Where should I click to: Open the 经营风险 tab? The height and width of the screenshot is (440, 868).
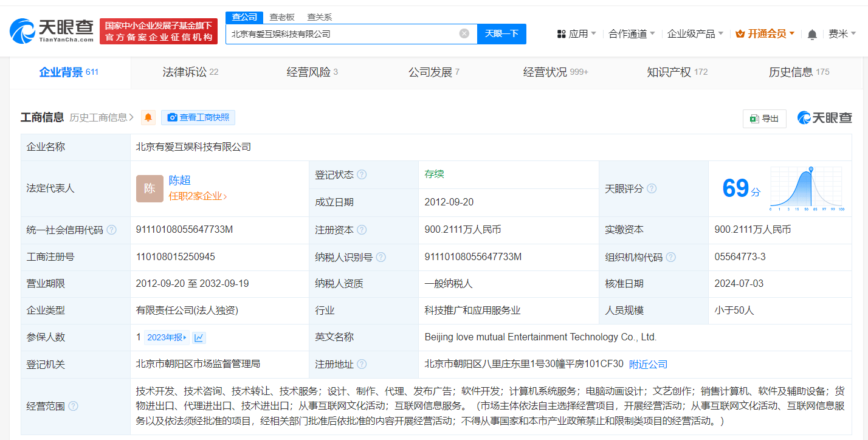[x=312, y=72]
